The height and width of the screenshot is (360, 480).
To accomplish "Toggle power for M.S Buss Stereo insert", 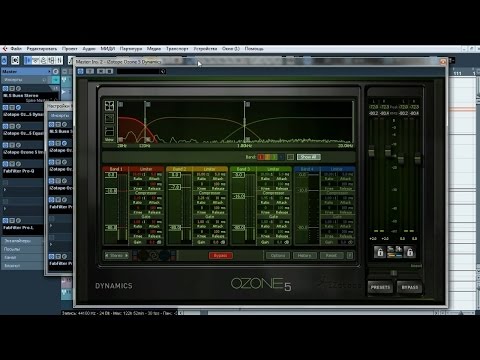I will (5, 89).
